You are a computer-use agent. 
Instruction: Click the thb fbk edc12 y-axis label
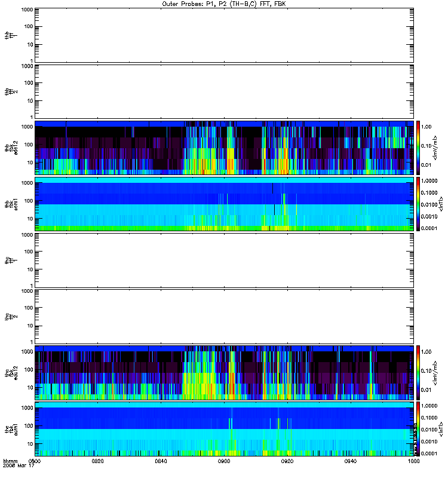(x=11, y=148)
